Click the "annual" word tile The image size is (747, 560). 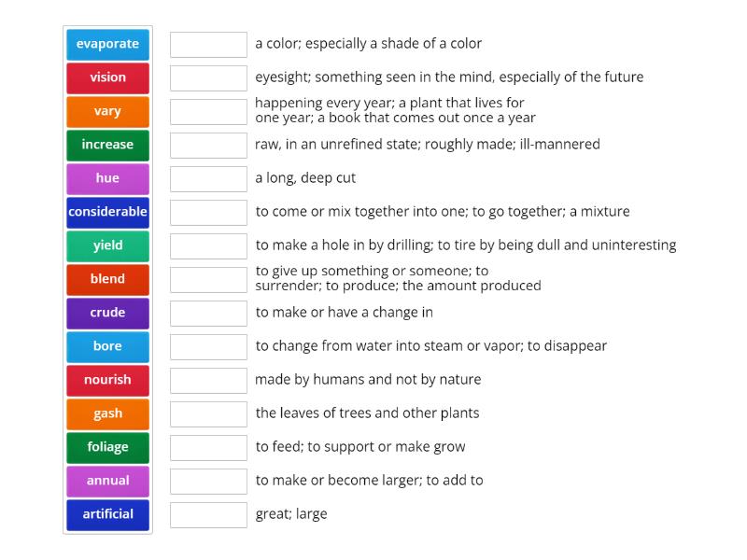(107, 481)
